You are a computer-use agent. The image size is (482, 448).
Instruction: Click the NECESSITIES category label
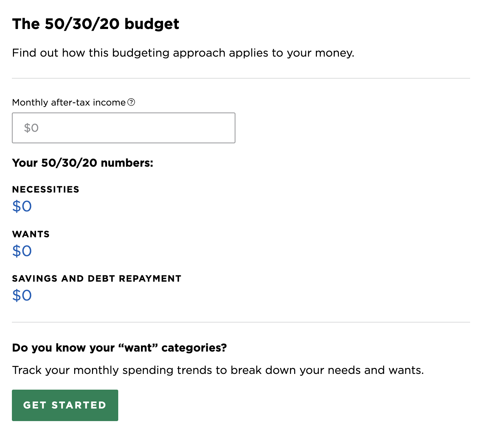coord(45,189)
